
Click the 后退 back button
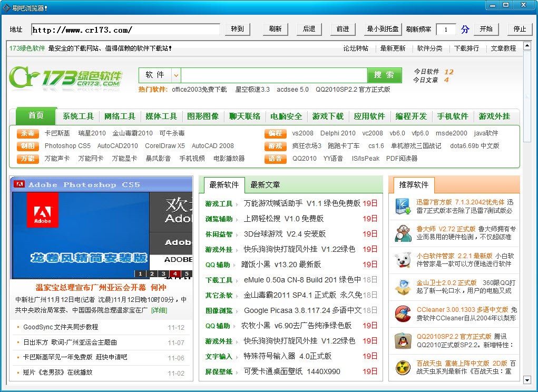tap(309, 29)
